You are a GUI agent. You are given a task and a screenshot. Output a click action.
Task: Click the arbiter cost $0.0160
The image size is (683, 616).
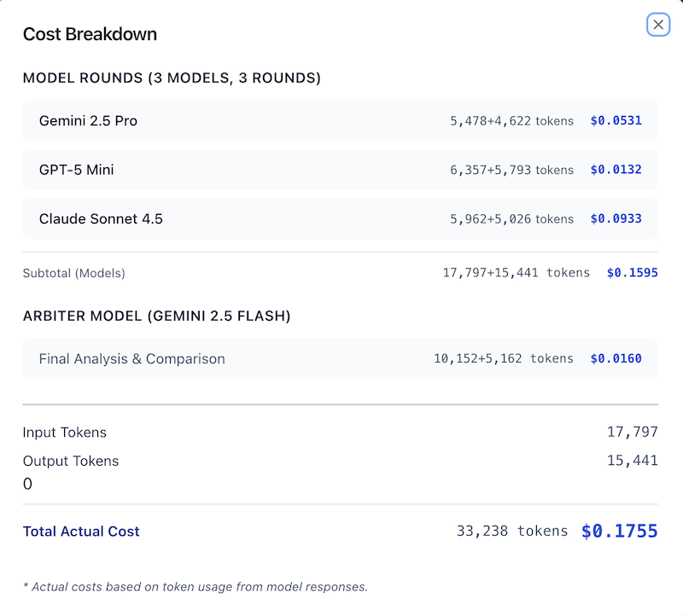coord(616,358)
